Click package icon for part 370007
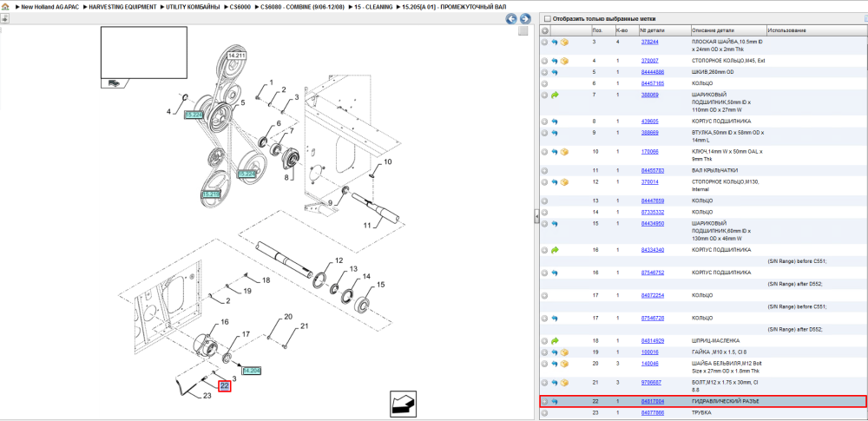The image size is (868, 421). 565,61
